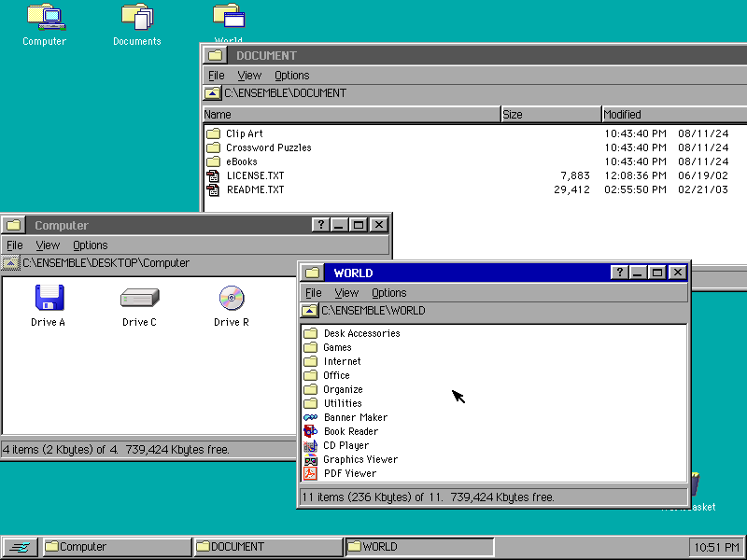Click the WORLD window status bar text
Viewport: 747px width, 560px height.
coord(428,497)
